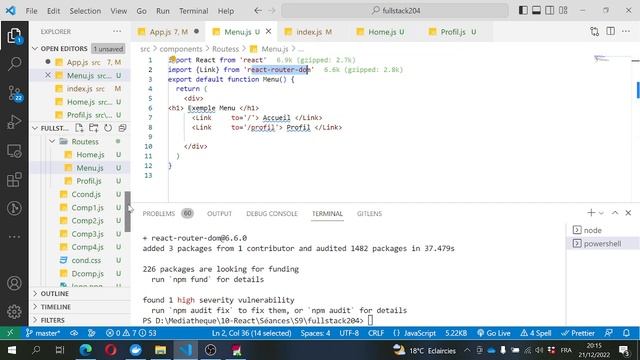Collapse all folders in explorer
640x360 pixels.
(122, 128)
